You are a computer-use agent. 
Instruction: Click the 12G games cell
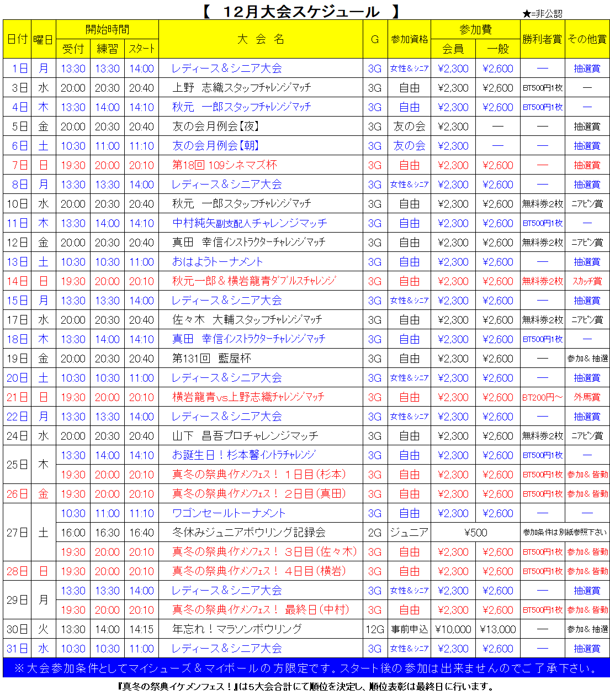tap(375, 629)
